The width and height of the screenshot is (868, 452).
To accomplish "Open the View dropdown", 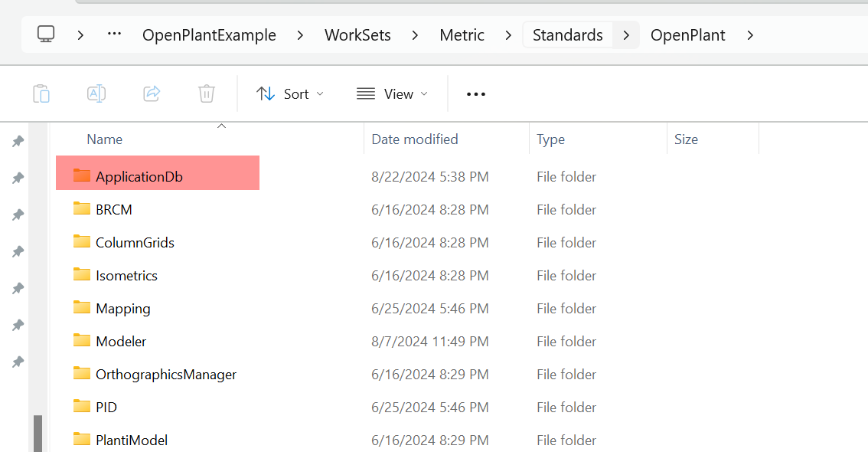I will (392, 94).
